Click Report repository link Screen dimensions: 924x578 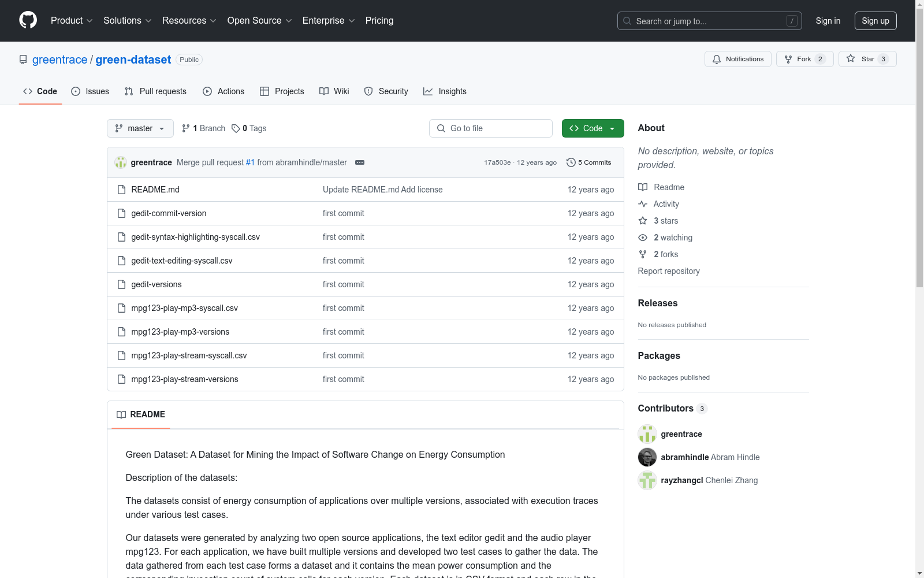[669, 271]
